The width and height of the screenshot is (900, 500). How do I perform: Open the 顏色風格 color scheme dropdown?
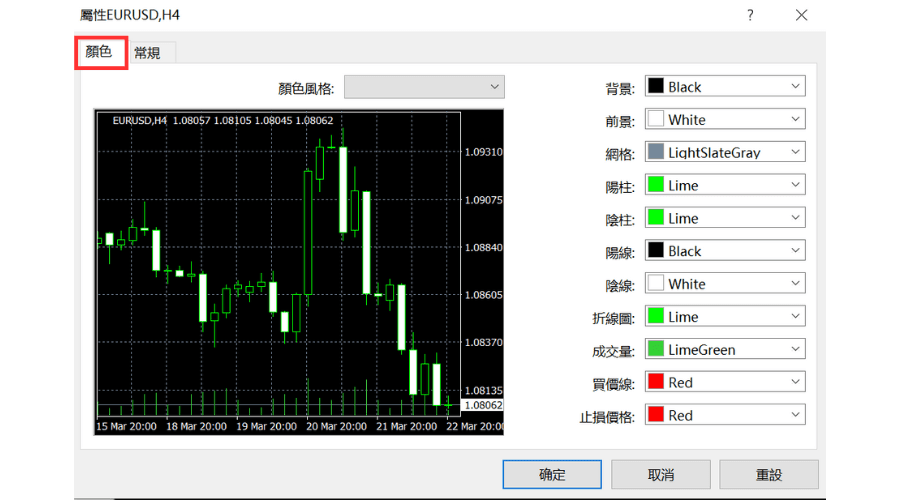tap(424, 87)
